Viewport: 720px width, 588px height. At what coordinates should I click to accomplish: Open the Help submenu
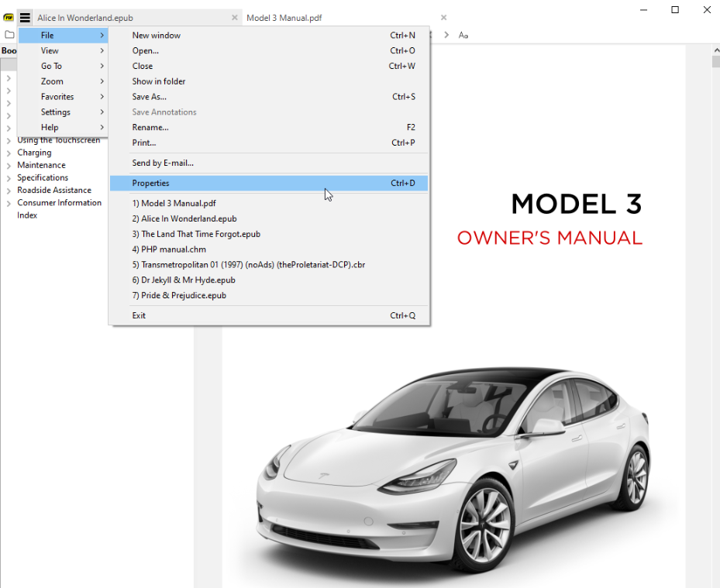[x=64, y=128]
